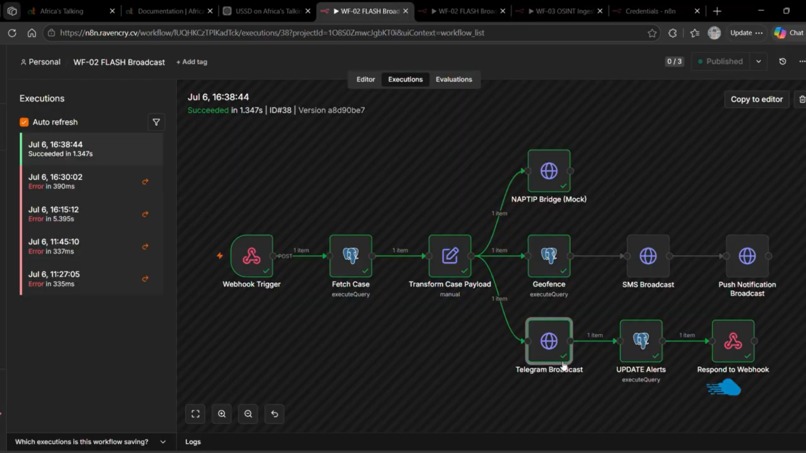This screenshot has height=453, width=806.
Task: Select the Jul 6, 16:15:12 execution
Action: (x=91, y=214)
